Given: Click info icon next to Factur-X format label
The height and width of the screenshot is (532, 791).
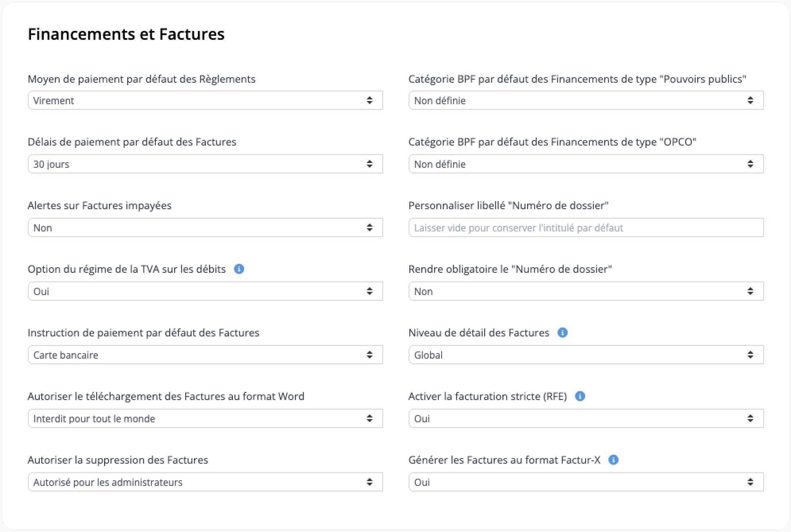Looking at the screenshot, I should pyautogui.click(x=613, y=460).
